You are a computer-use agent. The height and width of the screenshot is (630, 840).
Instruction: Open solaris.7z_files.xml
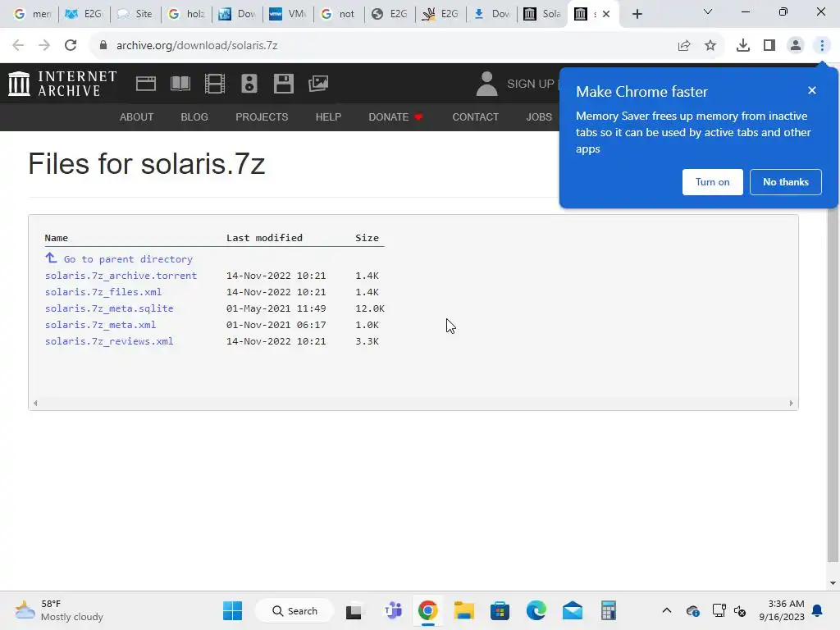(103, 292)
